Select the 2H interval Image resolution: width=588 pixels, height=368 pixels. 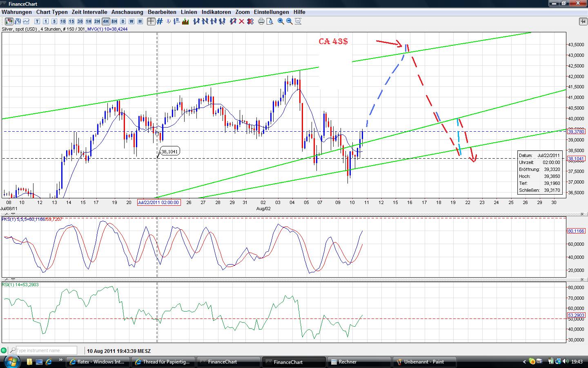click(x=97, y=21)
